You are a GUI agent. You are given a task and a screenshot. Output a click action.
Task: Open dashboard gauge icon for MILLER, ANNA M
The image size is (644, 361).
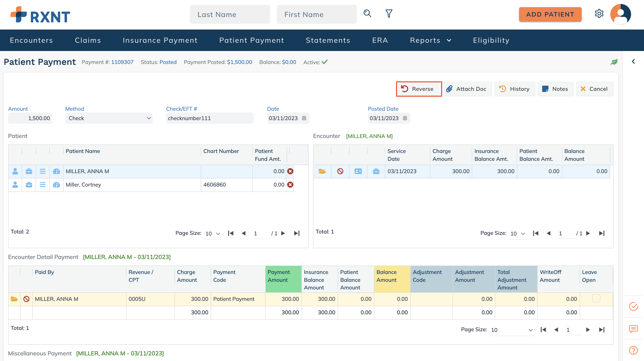tap(56, 171)
